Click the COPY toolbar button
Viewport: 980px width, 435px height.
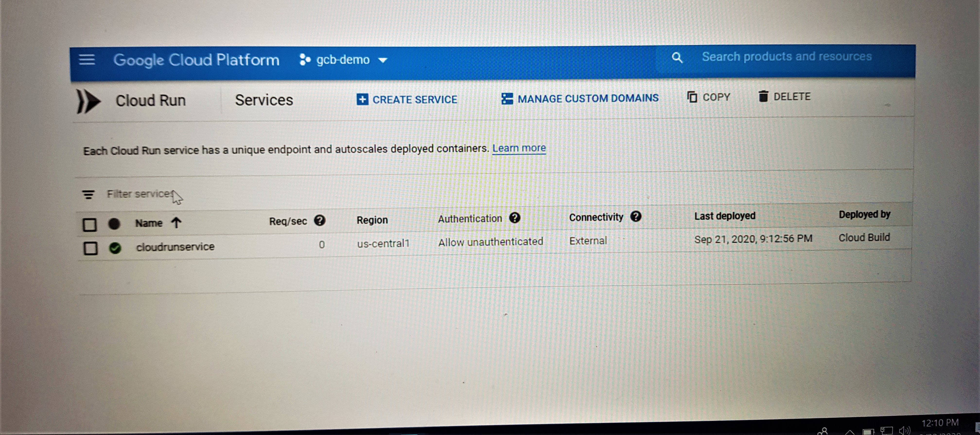[x=708, y=97]
